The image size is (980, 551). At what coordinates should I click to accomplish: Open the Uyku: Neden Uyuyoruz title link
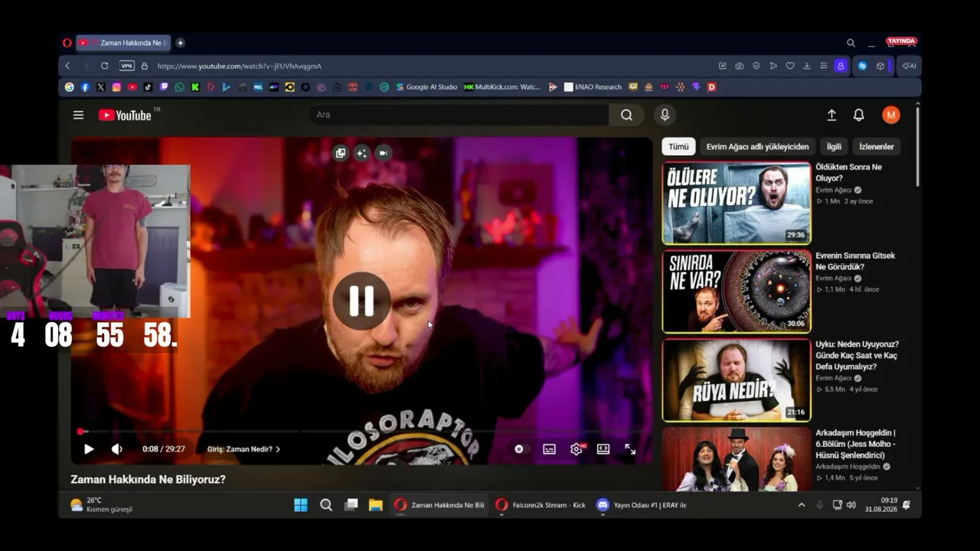(x=857, y=355)
